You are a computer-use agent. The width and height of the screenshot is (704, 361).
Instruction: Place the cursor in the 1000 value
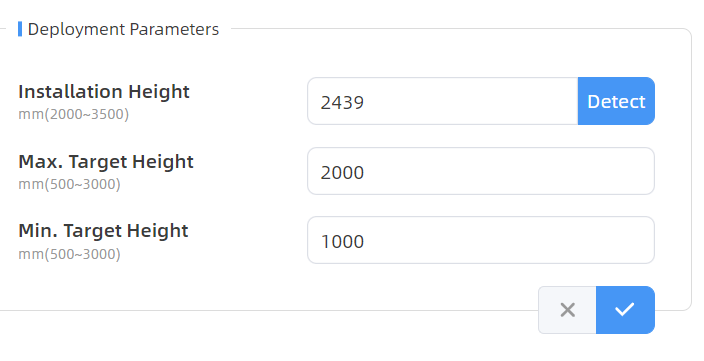(342, 242)
